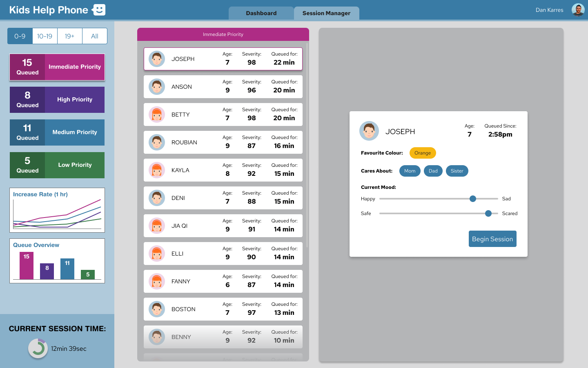Click the Queue Overview heading
The height and width of the screenshot is (368, 588).
click(x=36, y=245)
